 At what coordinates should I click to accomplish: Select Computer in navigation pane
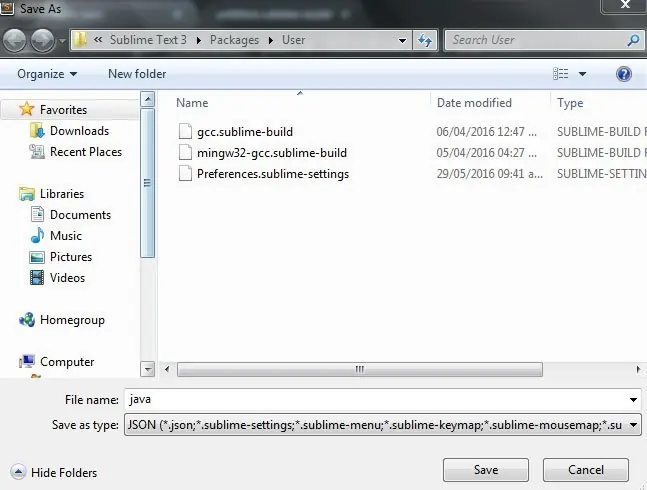[x=67, y=362]
